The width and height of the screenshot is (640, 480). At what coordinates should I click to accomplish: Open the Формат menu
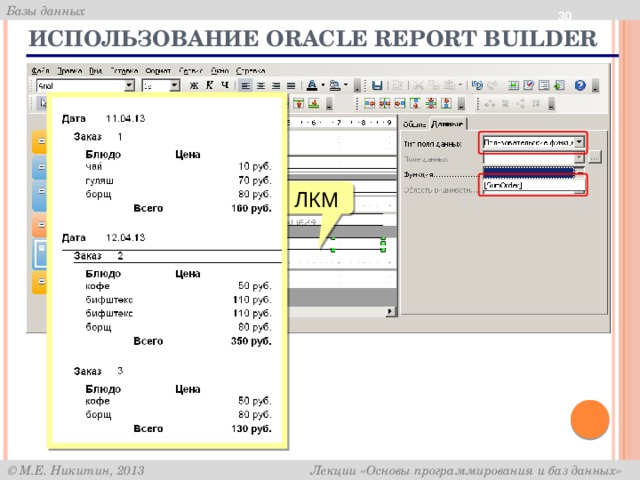(x=158, y=71)
